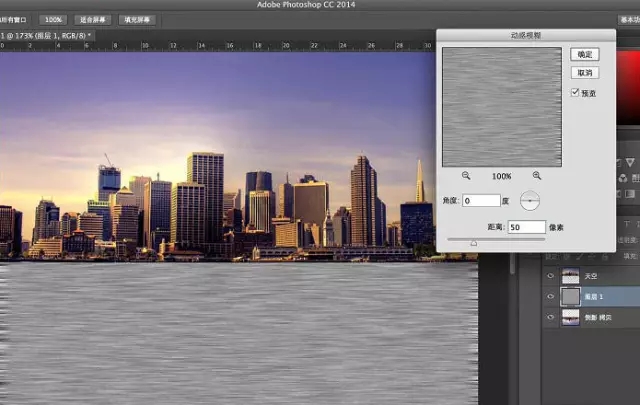The height and width of the screenshot is (405, 640).
Task: Click the motion blur preview image
Action: (x=502, y=107)
